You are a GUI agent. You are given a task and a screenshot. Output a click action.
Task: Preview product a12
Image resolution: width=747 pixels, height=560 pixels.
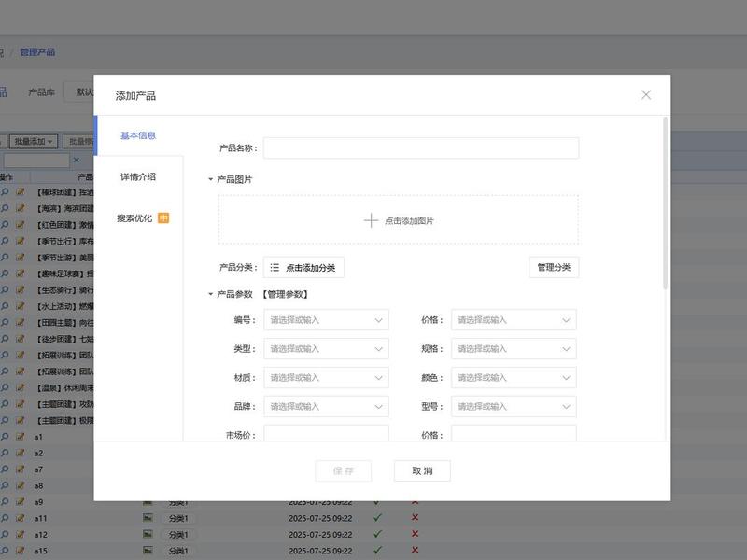tap(5, 534)
